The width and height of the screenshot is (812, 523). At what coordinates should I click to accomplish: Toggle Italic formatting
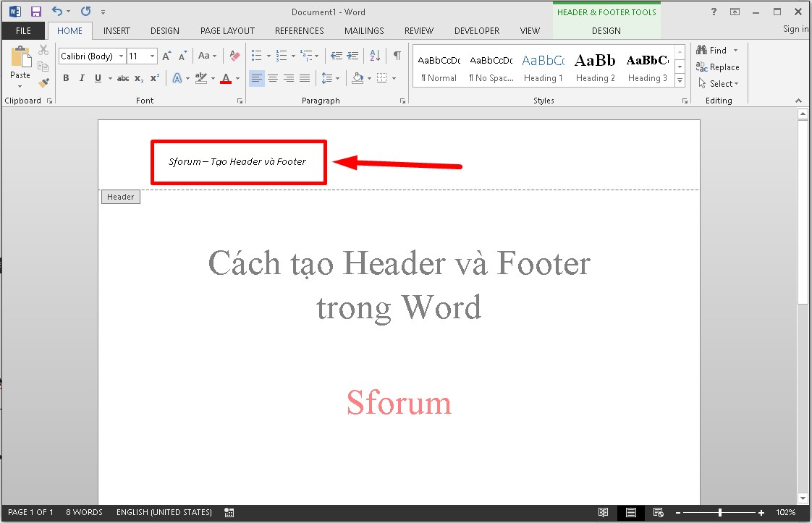pos(82,78)
